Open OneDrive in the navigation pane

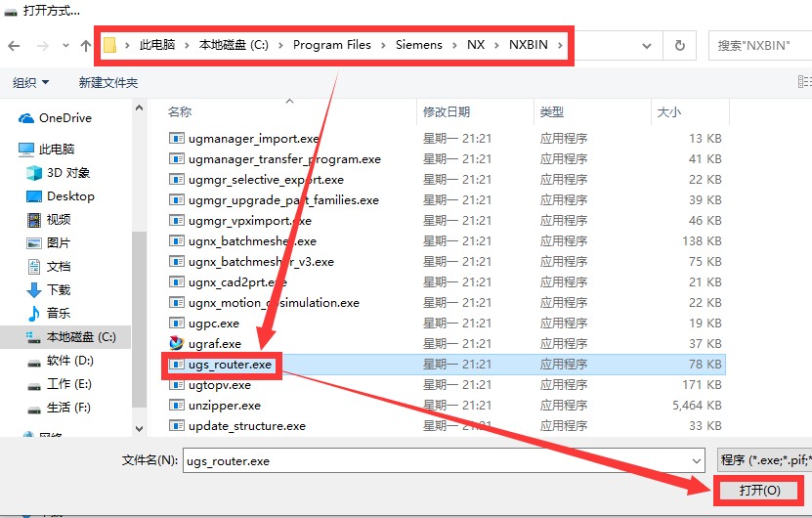pos(55,118)
